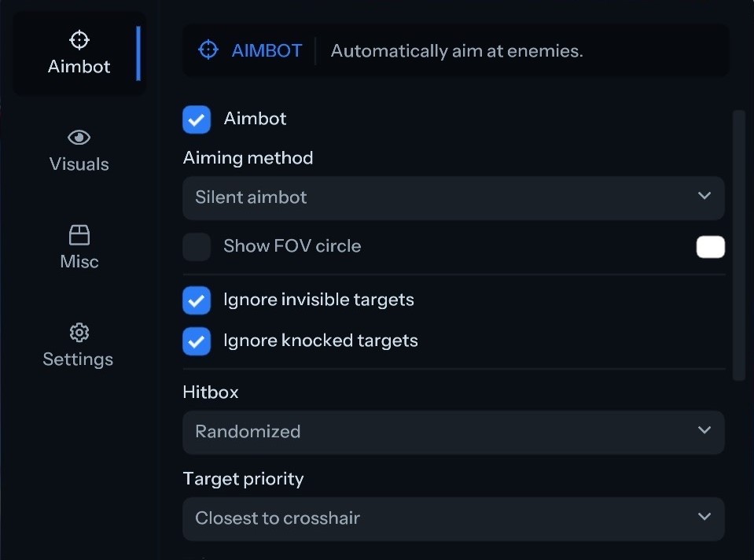754x560 pixels.
Task: Click the chevron on the Silent aimbot field
Action: click(704, 196)
